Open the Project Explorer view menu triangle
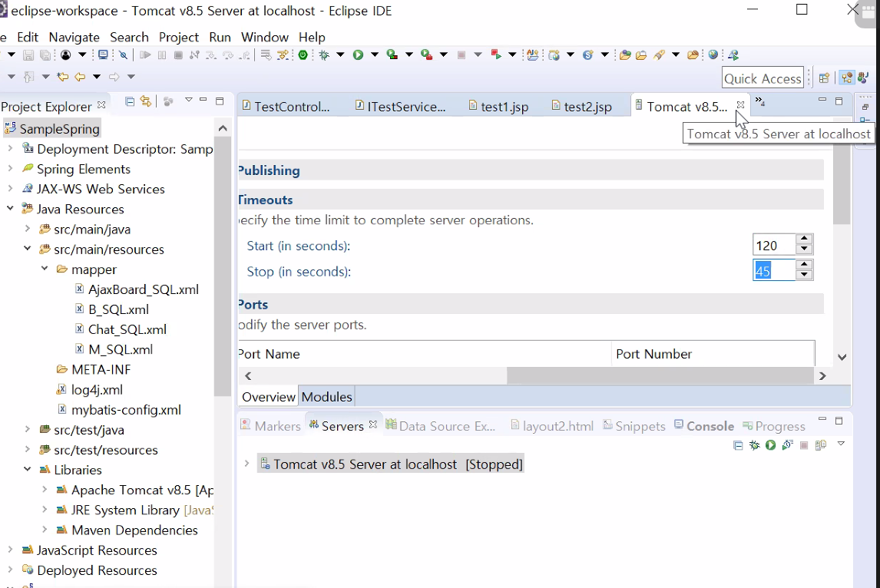This screenshot has height=588, width=880. coord(189,100)
